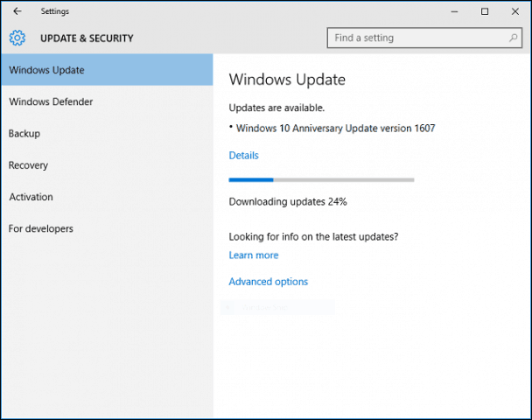532x420 pixels.
Task: Click the UPDATE & SECURITY title
Action: [87, 38]
